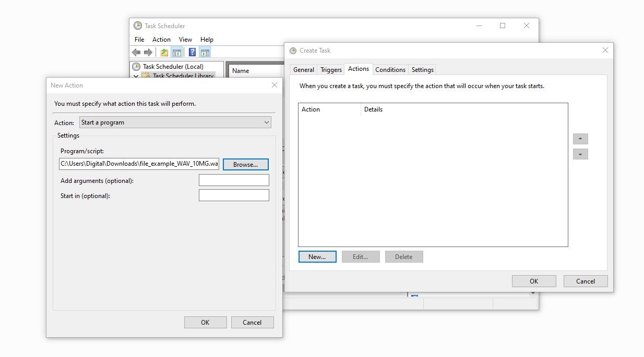Click the Up one level folder icon
Screen dimensions: 644x357
point(164,52)
